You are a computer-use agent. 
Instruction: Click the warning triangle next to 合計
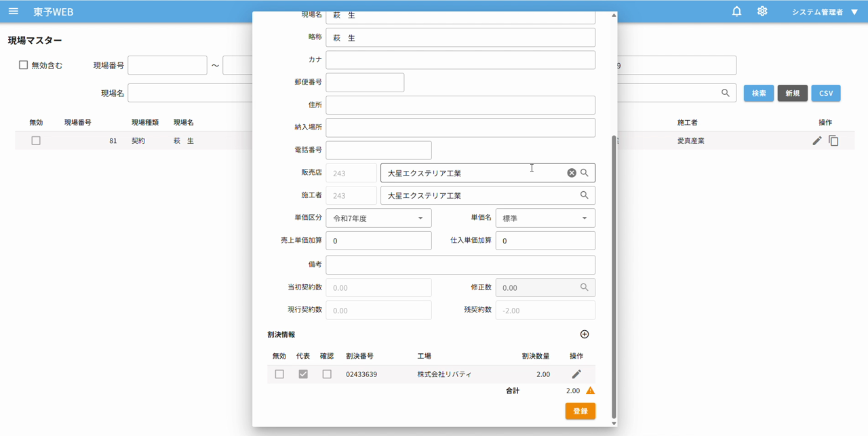click(590, 391)
